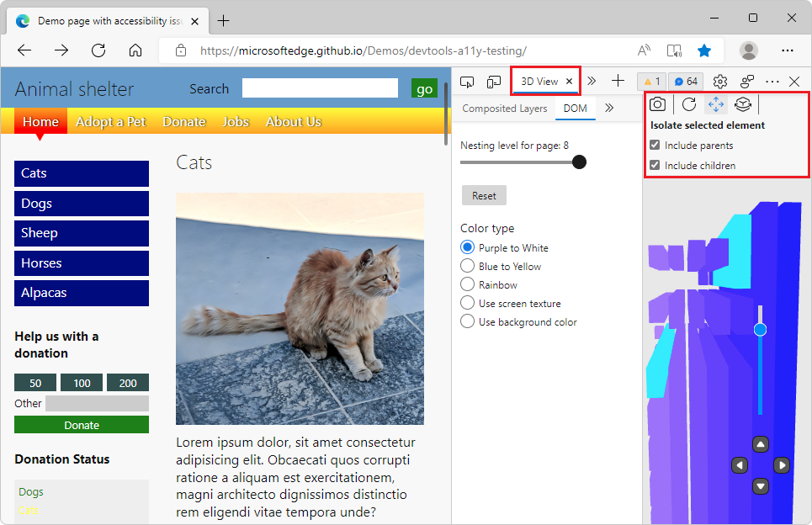Close the Demo page browser tab
Screen dimensions: 812x525
coord(194,21)
